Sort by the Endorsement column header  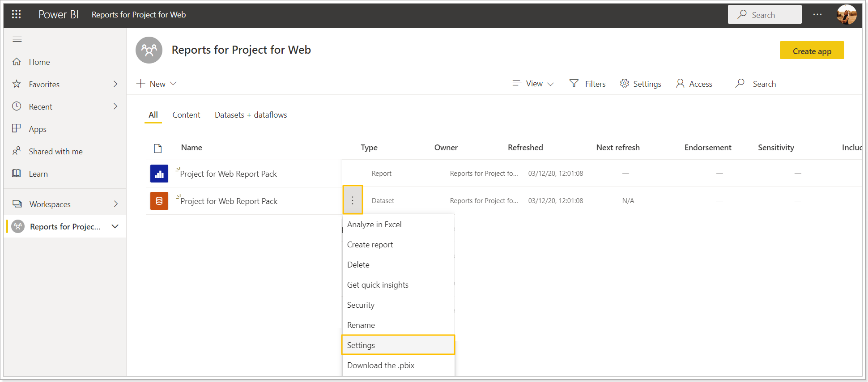[x=708, y=148]
